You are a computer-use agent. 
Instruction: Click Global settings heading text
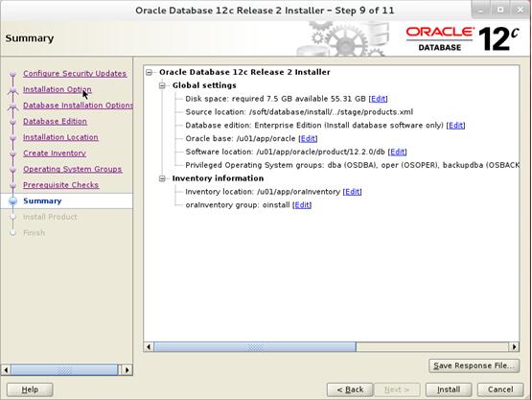tap(204, 85)
